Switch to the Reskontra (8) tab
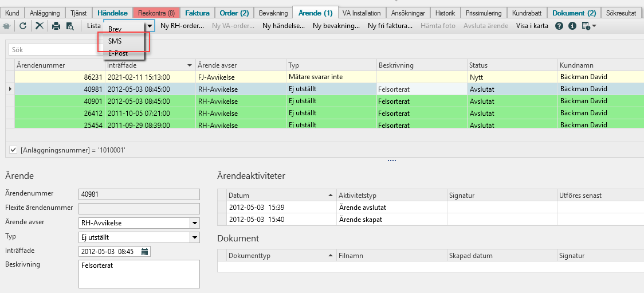This screenshot has height=293, width=644. (x=156, y=13)
